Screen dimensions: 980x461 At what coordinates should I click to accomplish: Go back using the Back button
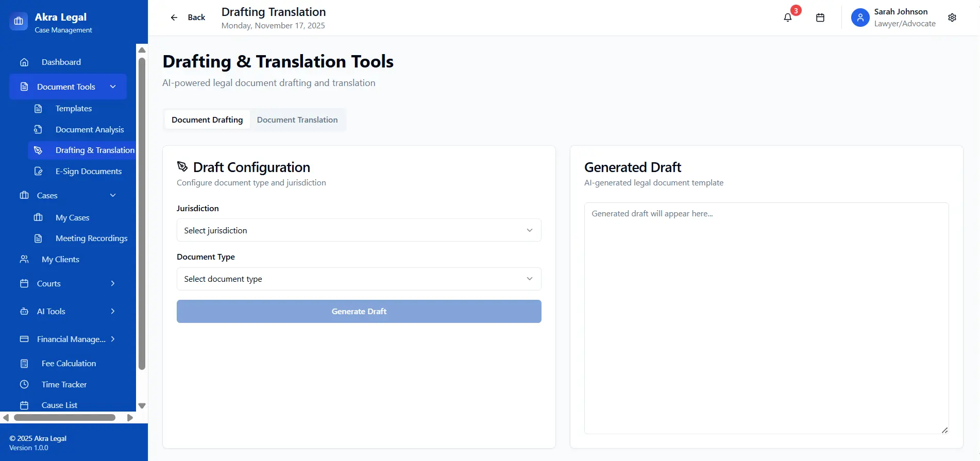coord(188,18)
